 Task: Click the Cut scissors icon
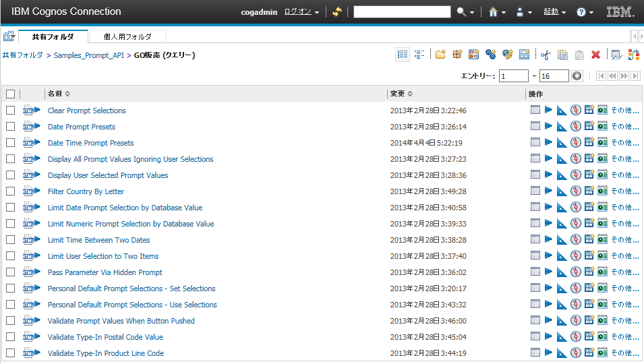pyautogui.click(x=546, y=55)
